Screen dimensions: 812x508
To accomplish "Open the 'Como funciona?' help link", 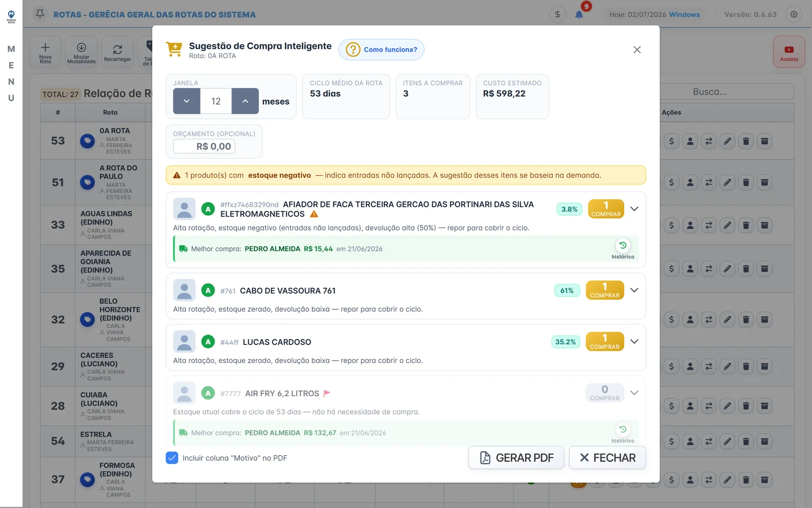I will click(x=381, y=50).
